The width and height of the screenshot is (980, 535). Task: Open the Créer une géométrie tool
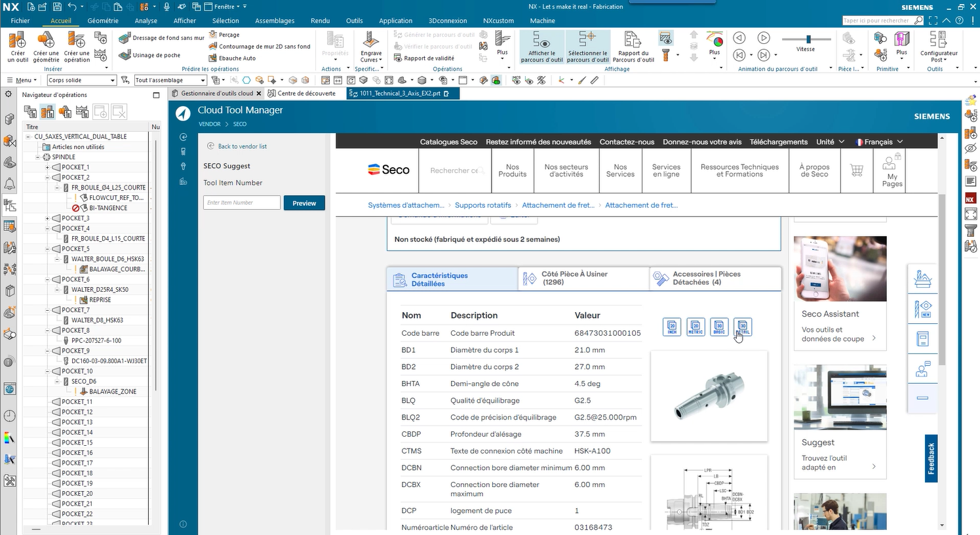46,47
